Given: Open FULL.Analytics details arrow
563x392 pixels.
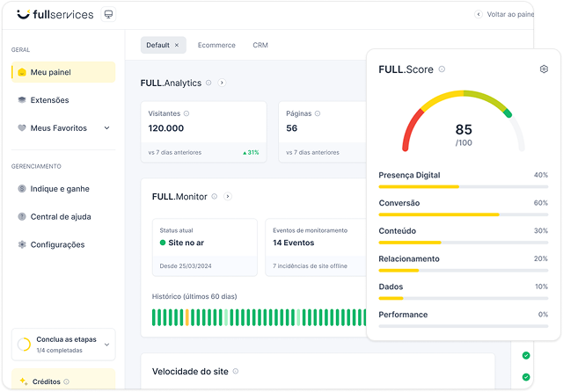Looking at the screenshot, I should pos(222,83).
